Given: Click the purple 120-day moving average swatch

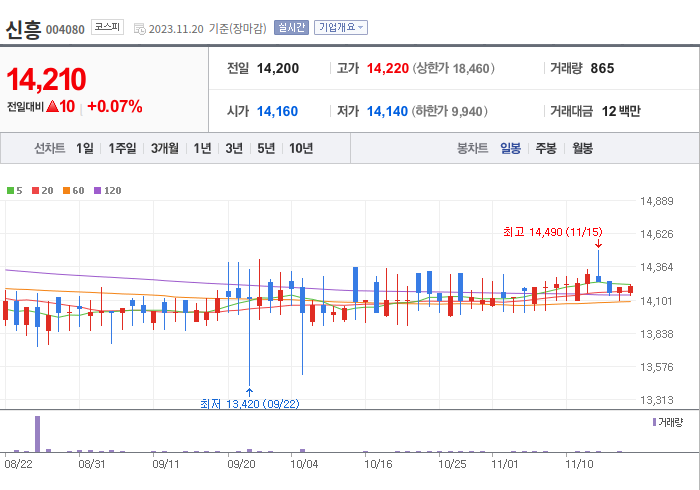Looking at the screenshot, I should pos(97,191).
